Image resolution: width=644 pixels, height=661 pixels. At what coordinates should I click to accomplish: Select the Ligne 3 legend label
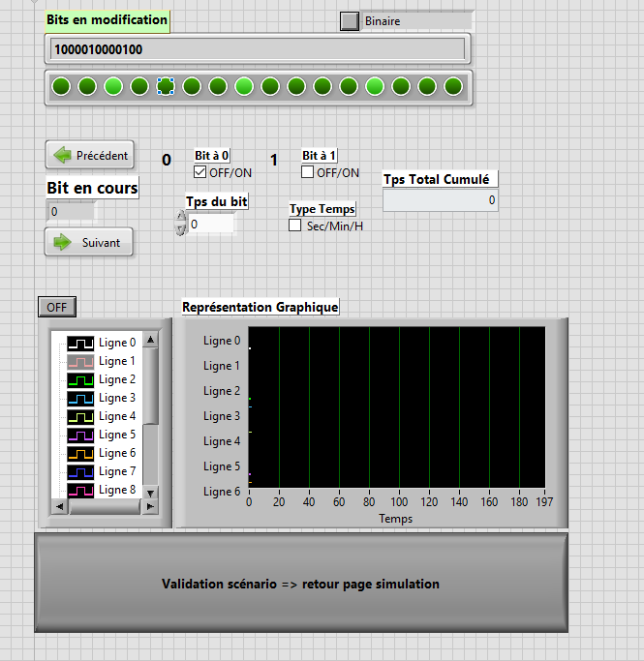tap(117, 398)
